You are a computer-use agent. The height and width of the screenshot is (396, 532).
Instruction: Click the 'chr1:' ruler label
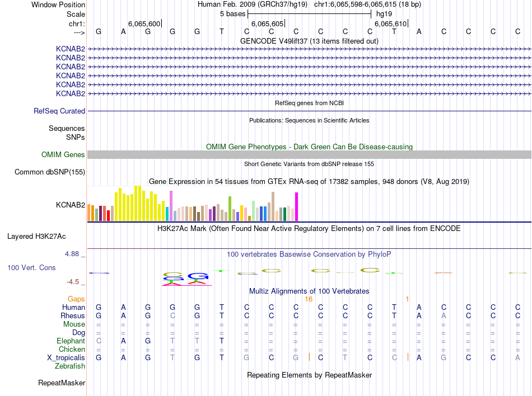[x=77, y=23]
